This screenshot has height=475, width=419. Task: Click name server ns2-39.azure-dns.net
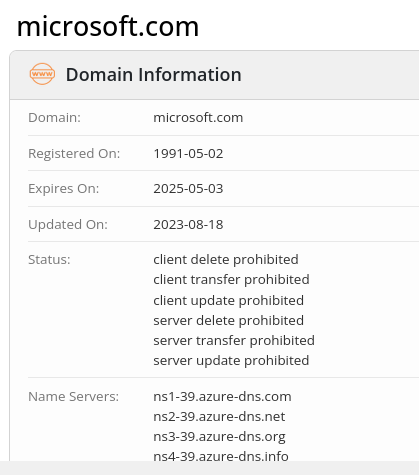coord(219,417)
